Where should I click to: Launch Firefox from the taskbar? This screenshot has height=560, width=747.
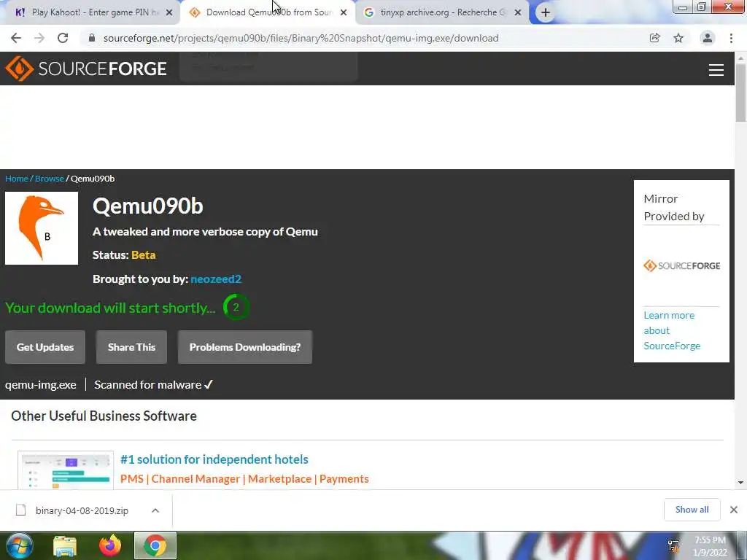coord(110,545)
